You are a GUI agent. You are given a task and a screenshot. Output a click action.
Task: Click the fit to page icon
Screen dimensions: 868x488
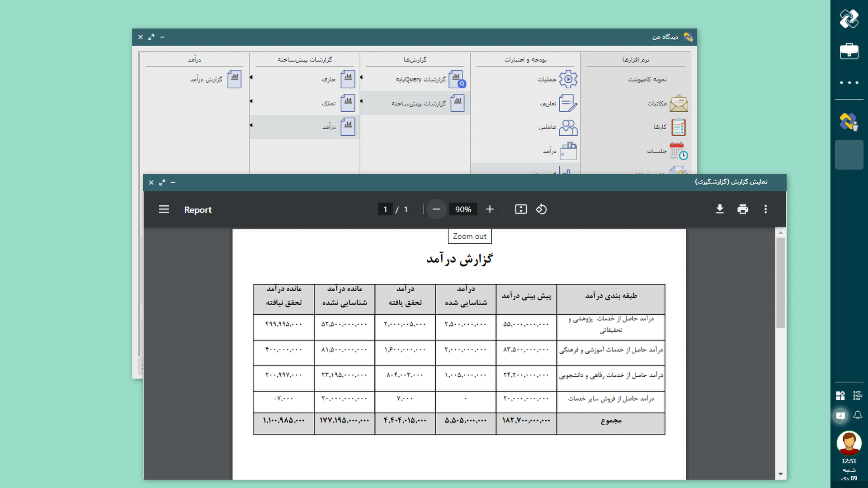click(x=521, y=209)
